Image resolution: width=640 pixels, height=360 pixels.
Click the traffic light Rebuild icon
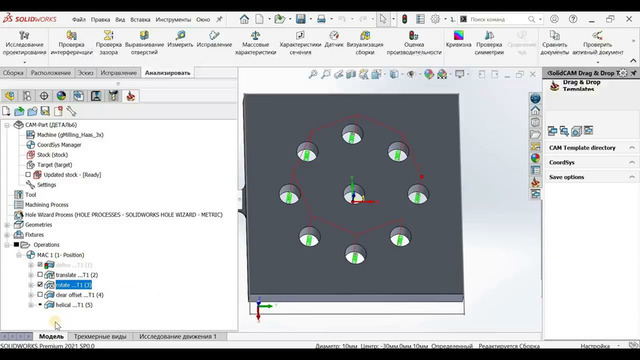[x=404, y=19]
